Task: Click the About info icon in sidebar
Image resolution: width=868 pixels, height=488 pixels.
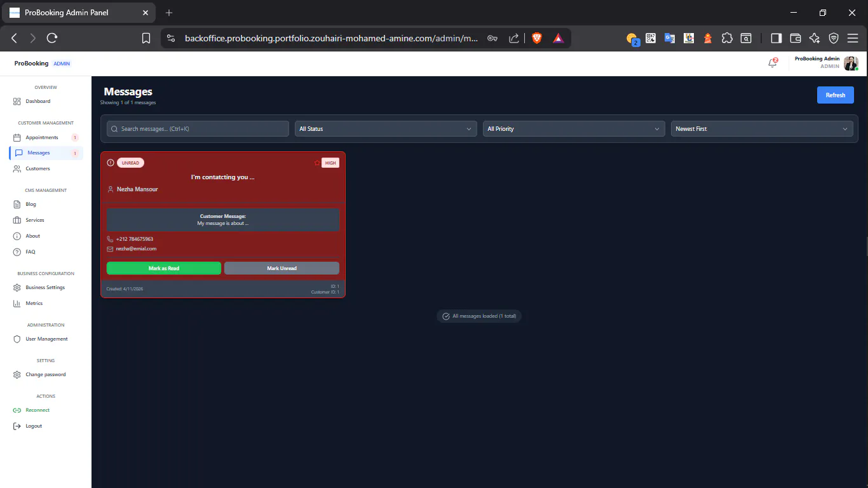Action: tap(17, 236)
